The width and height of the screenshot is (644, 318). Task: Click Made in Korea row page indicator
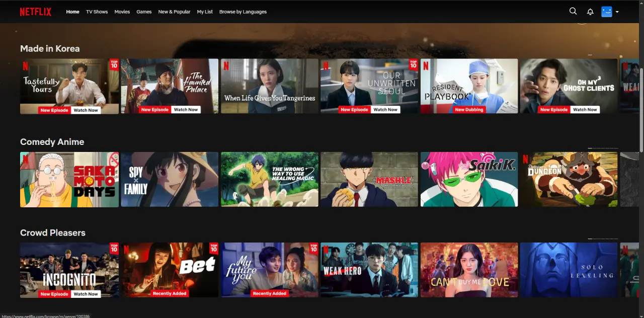pos(603,55)
